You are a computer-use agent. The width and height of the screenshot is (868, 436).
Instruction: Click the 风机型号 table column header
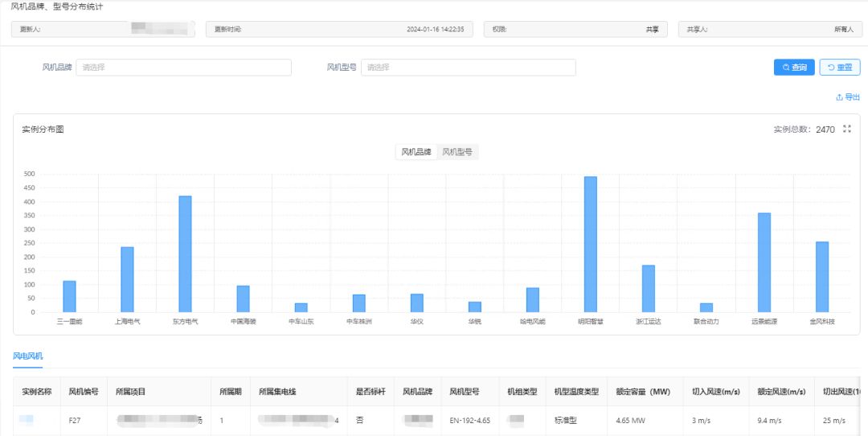[470, 392]
